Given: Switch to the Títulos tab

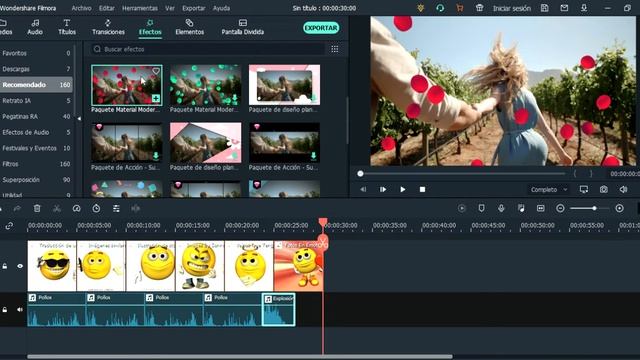Looking at the screenshot, I should [x=67, y=27].
